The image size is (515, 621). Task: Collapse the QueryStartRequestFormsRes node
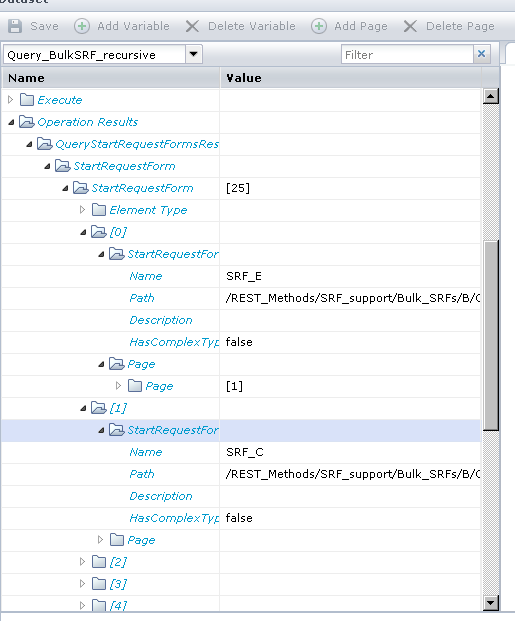[x=29, y=145]
